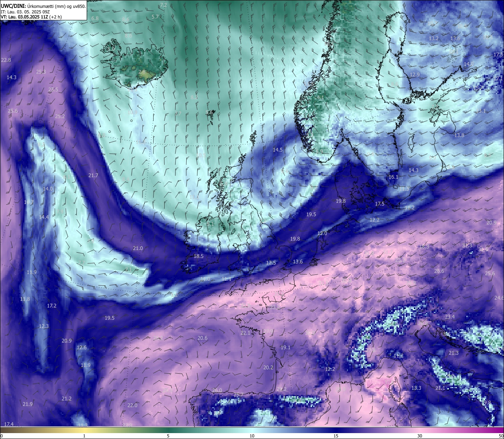Click the 21.2 value on the map
This screenshot has width=504, height=439.
pos(67,399)
